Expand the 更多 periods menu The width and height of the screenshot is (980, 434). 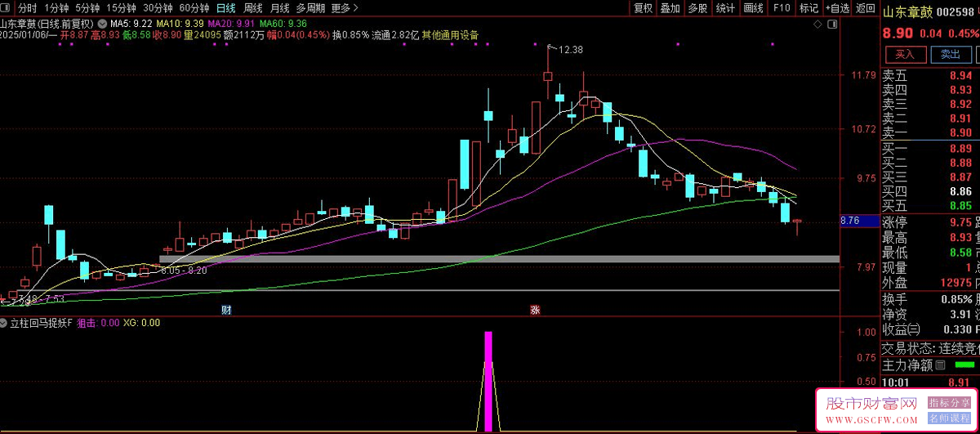click(345, 8)
